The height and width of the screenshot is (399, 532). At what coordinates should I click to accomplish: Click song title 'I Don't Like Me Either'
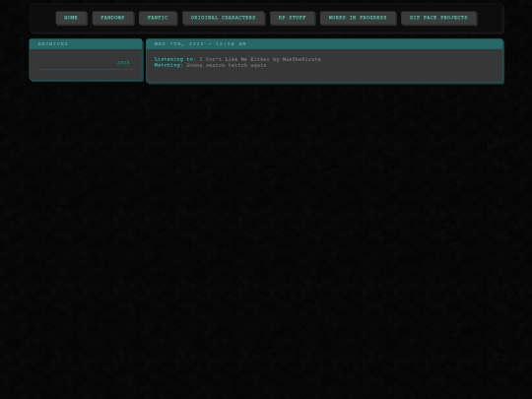(234, 59)
